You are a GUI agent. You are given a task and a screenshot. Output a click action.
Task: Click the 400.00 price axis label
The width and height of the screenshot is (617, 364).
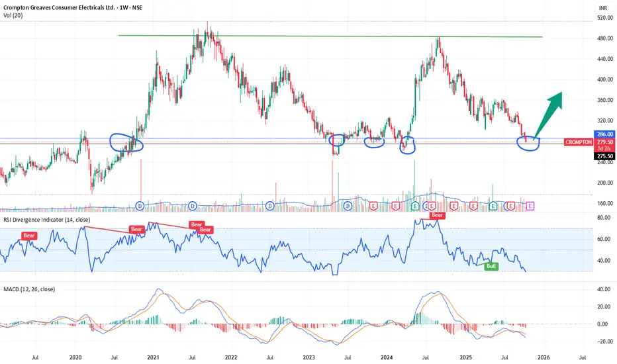point(605,79)
